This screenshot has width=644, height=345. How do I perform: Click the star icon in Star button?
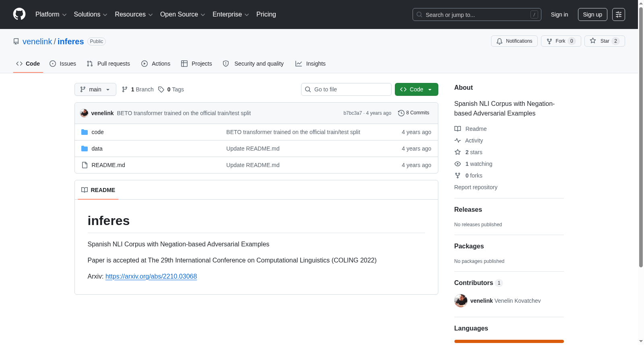593,41
